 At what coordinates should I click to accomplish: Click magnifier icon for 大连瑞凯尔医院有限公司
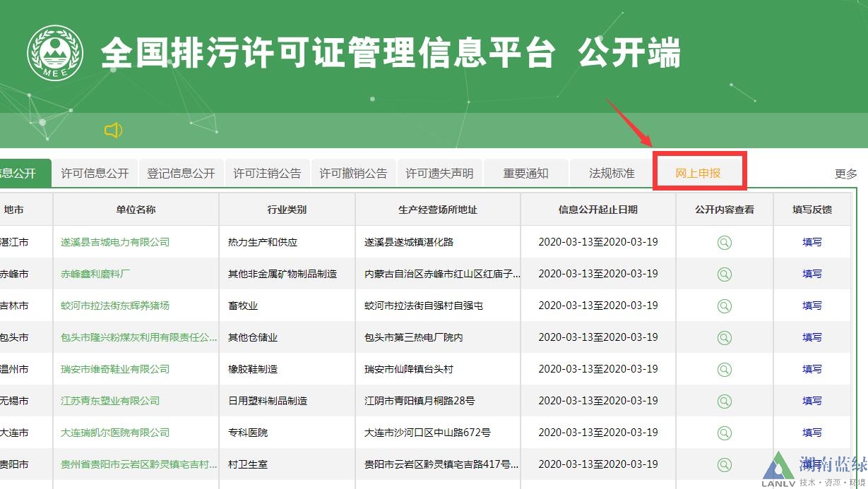pyautogui.click(x=724, y=433)
